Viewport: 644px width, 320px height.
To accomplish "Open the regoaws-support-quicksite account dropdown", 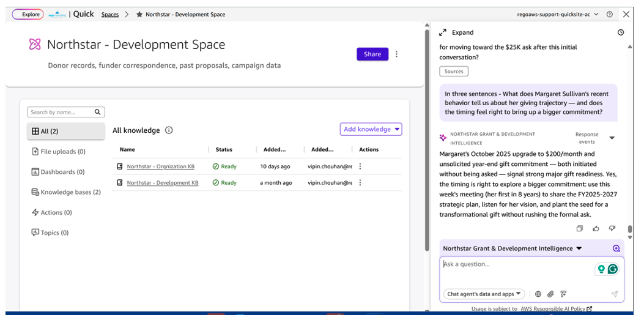I will 557,14.
